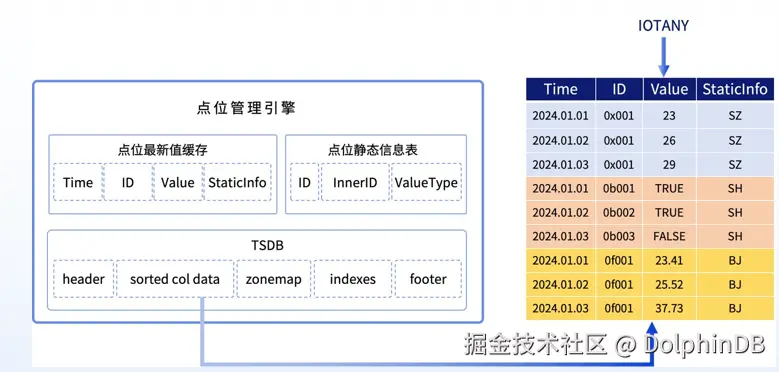Select the value cell 25.52
The height and width of the screenshot is (372, 779).
click(669, 285)
